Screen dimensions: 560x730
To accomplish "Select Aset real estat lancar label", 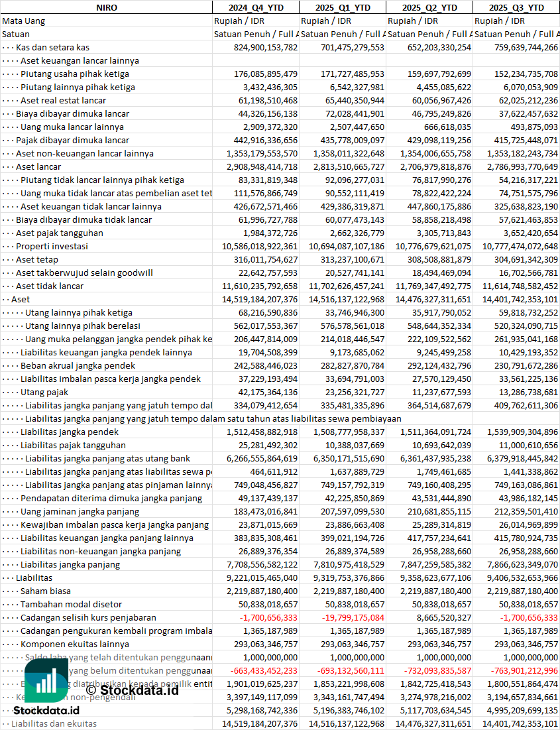I will click(x=64, y=101).
